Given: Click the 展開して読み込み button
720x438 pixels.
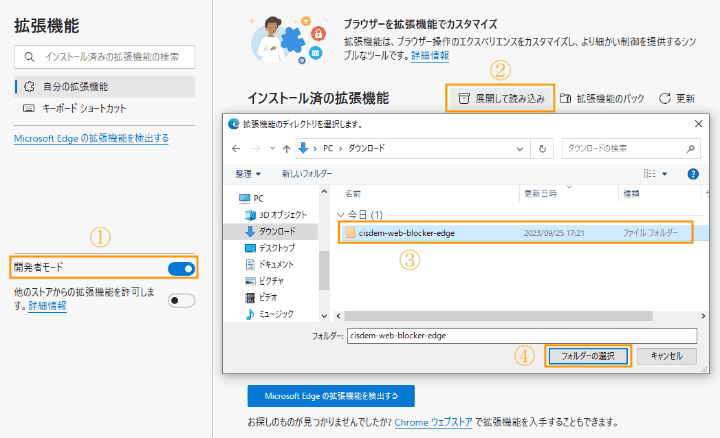Looking at the screenshot, I should click(x=501, y=98).
